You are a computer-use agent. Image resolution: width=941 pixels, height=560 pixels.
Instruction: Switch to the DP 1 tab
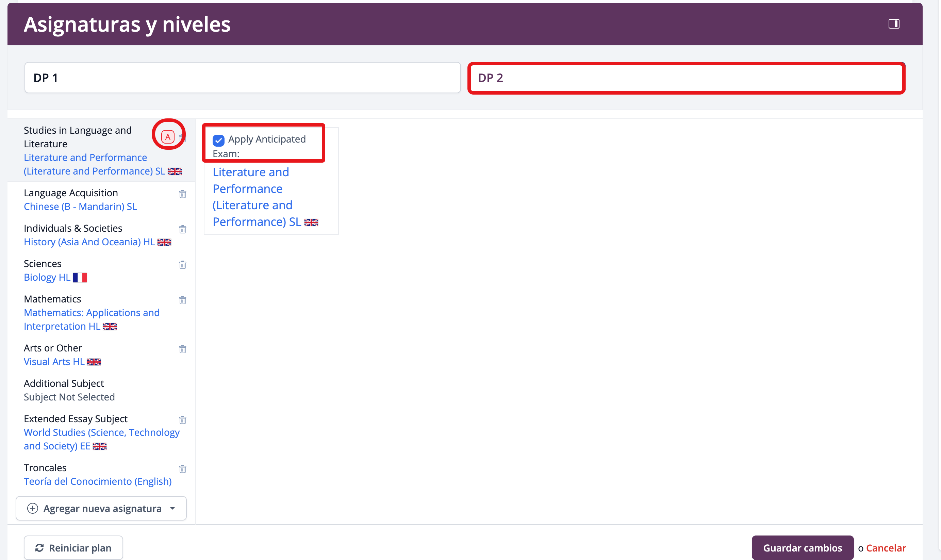[x=242, y=78]
